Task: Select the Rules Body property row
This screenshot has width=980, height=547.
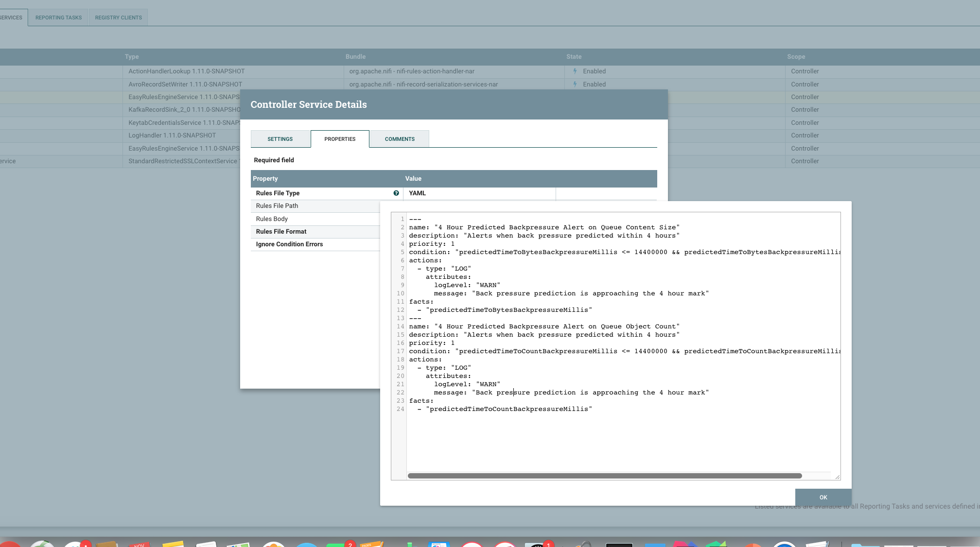Action: (272, 219)
